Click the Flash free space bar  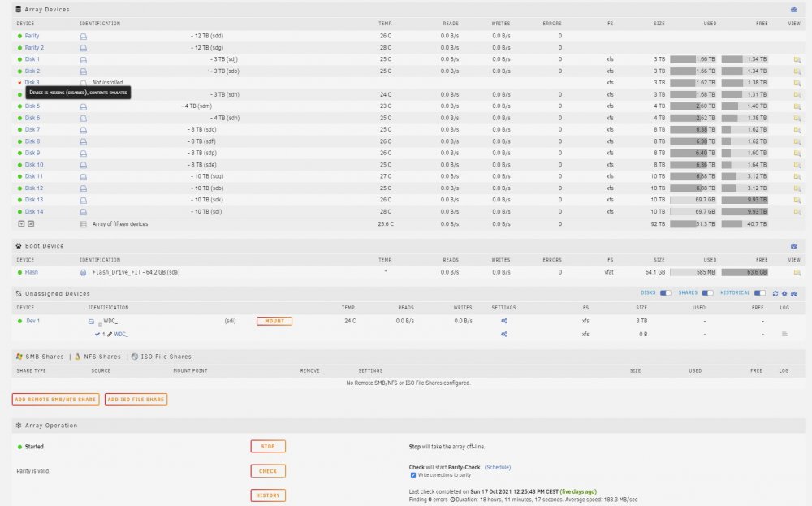(x=745, y=272)
